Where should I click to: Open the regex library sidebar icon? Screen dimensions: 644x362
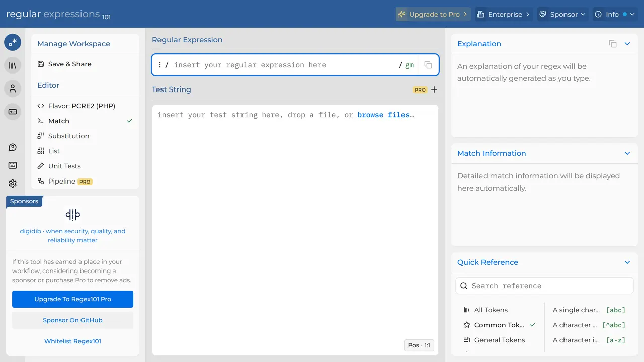[x=13, y=65]
